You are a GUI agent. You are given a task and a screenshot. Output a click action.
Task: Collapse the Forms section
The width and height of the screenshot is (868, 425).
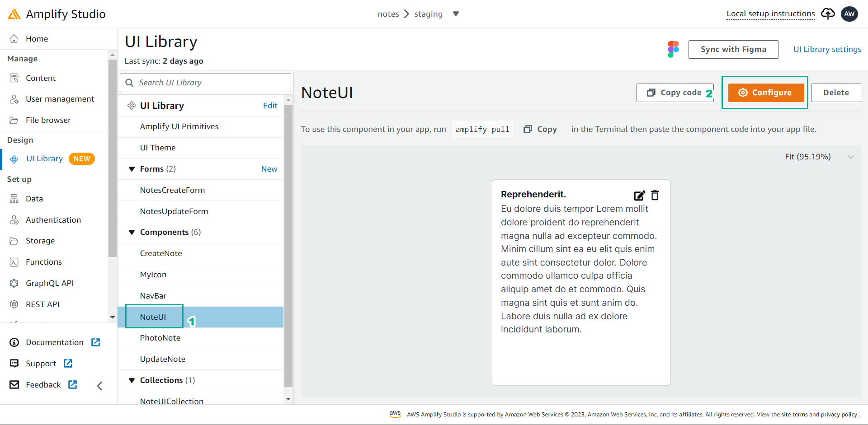pos(132,169)
